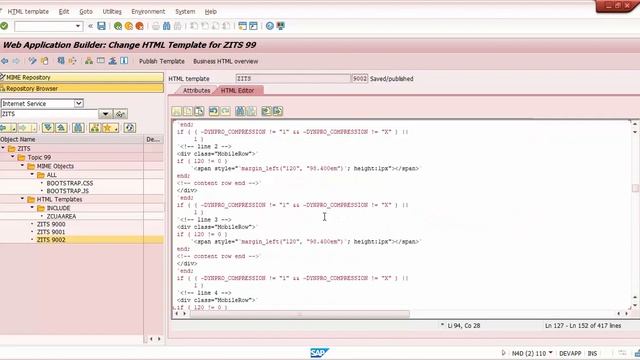640x360 pixels.
Task: Click the yellow Exit round icon
Action: [x=129, y=26]
